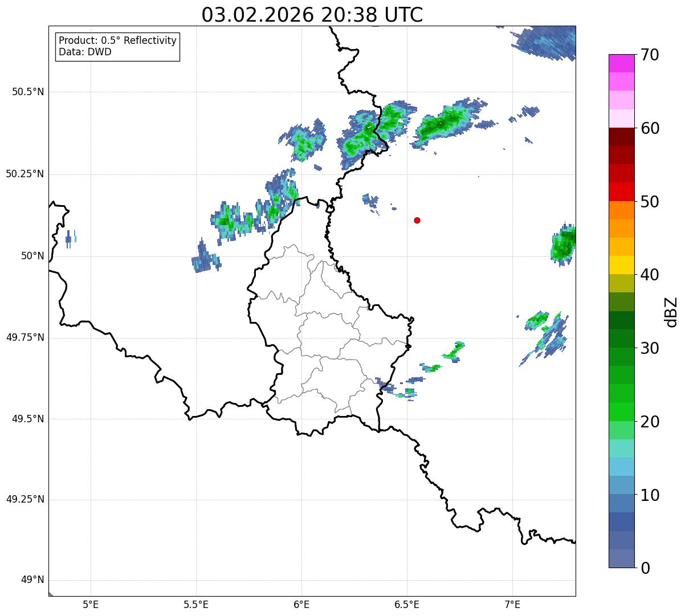The height and width of the screenshot is (616, 685).
Task: Click the "dBZ" colorbar label
Action: [671, 311]
